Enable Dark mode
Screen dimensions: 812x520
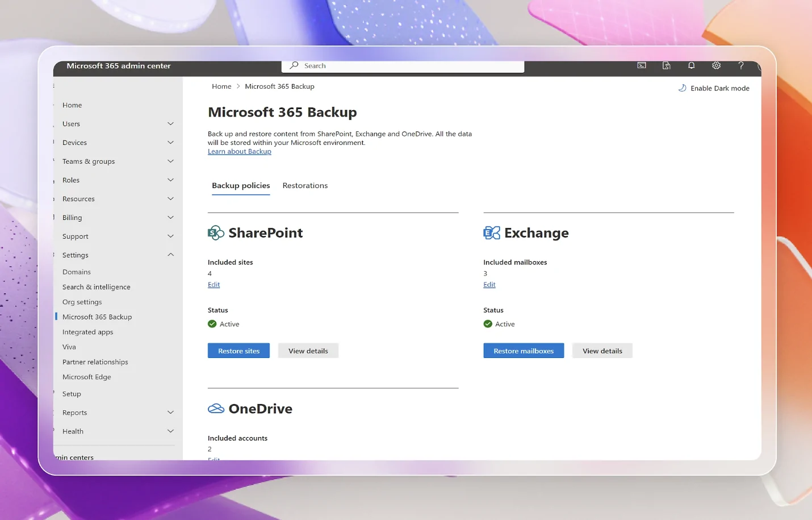[x=719, y=88]
